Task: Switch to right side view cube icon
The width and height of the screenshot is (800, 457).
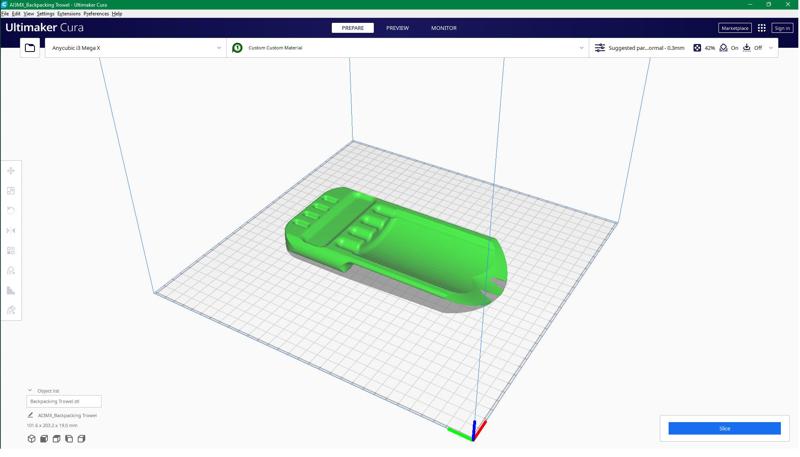Action: click(x=81, y=439)
